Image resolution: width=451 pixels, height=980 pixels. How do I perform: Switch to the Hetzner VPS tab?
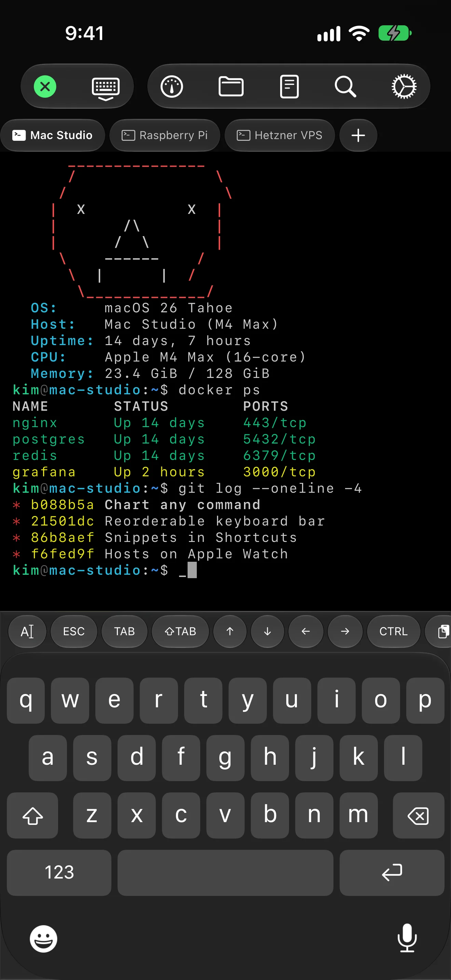coord(279,135)
